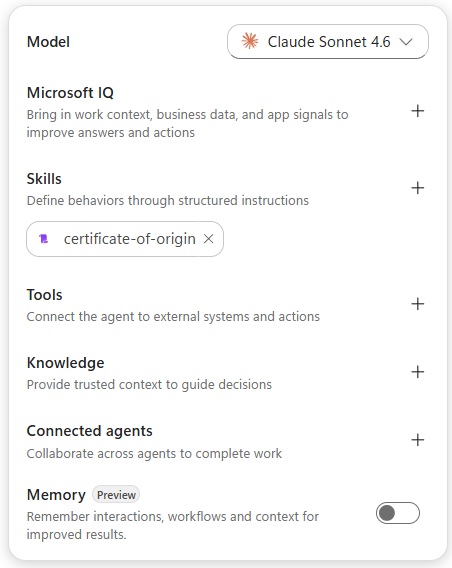452x568 pixels.
Task: Select the Microsoft IQ section heading
Action: point(70,93)
